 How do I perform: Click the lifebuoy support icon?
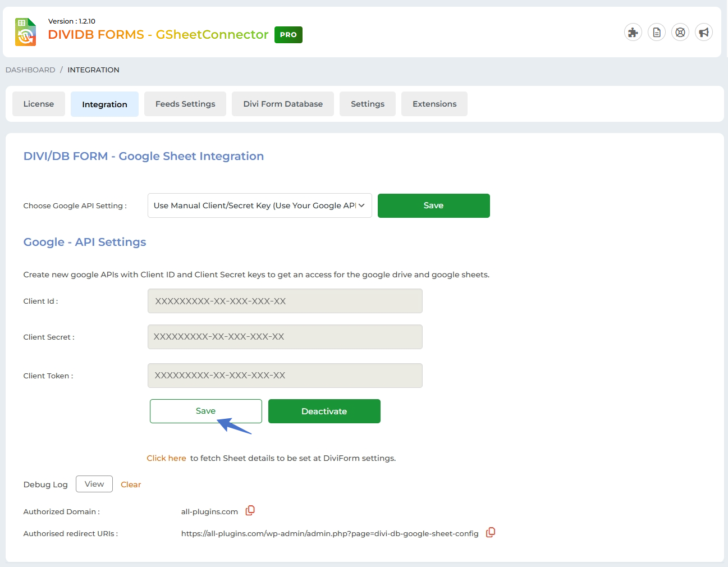point(680,33)
